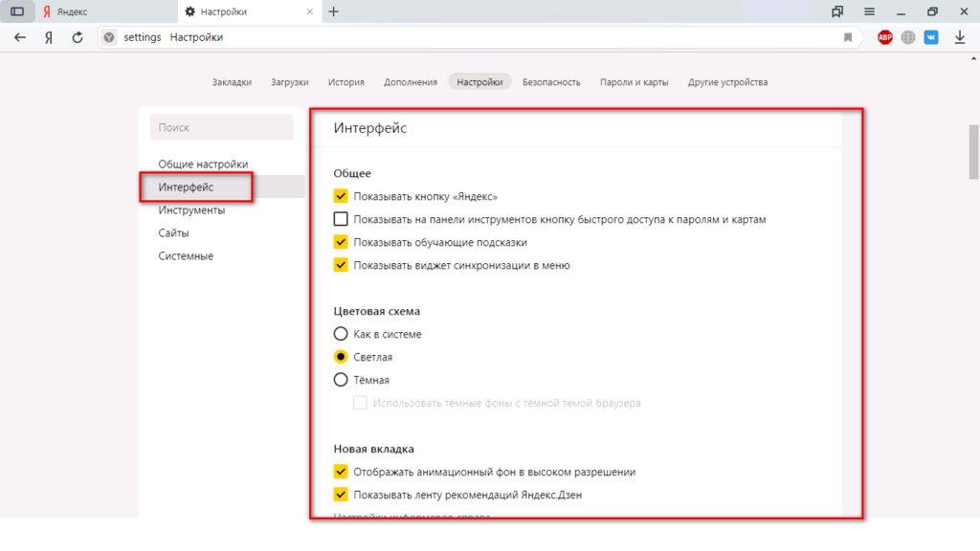Choose Светлая color scheme
The image size is (980, 551).
click(x=341, y=357)
